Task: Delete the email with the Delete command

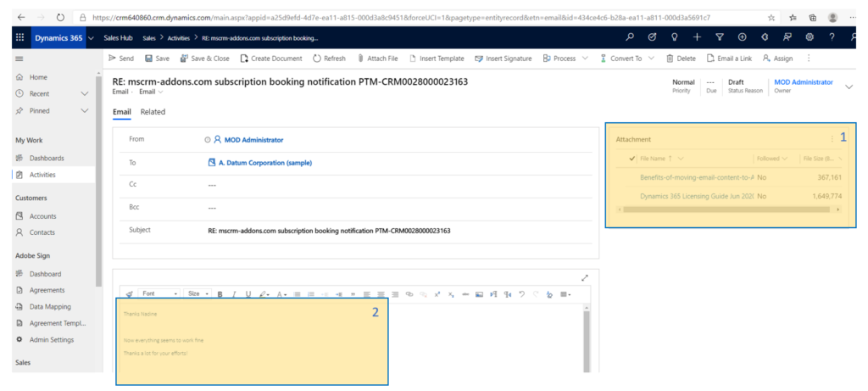Action: 681,59
